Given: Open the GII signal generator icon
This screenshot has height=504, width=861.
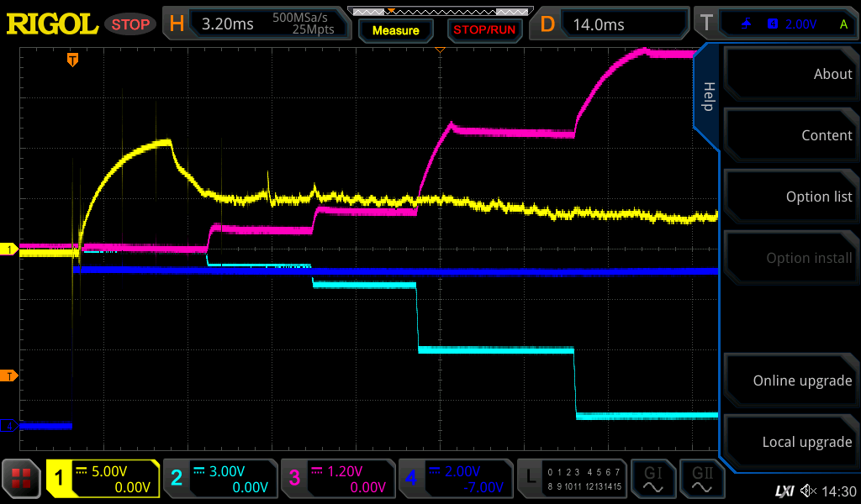Looking at the screenshot, I should [702, 479].
